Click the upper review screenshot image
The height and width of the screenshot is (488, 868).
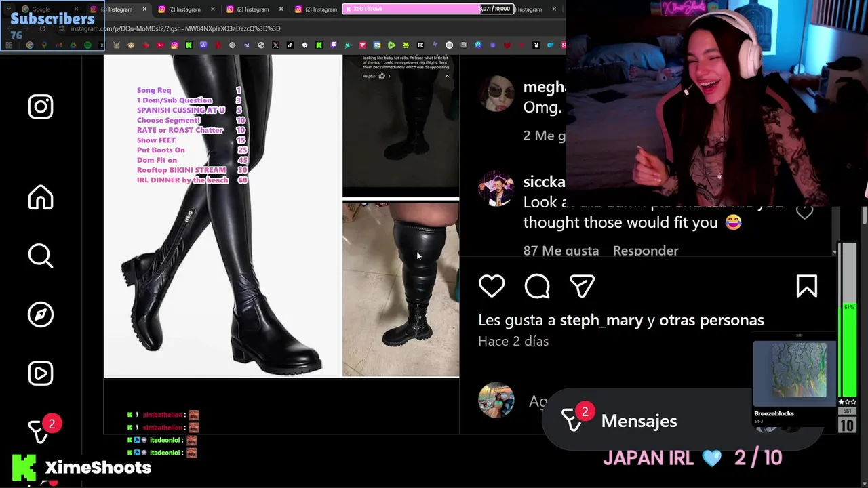pyautogui.click(x=401, y=125)
